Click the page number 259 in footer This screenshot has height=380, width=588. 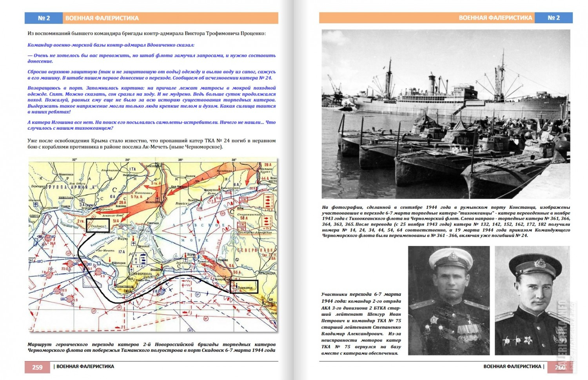(x=37, y=367)
